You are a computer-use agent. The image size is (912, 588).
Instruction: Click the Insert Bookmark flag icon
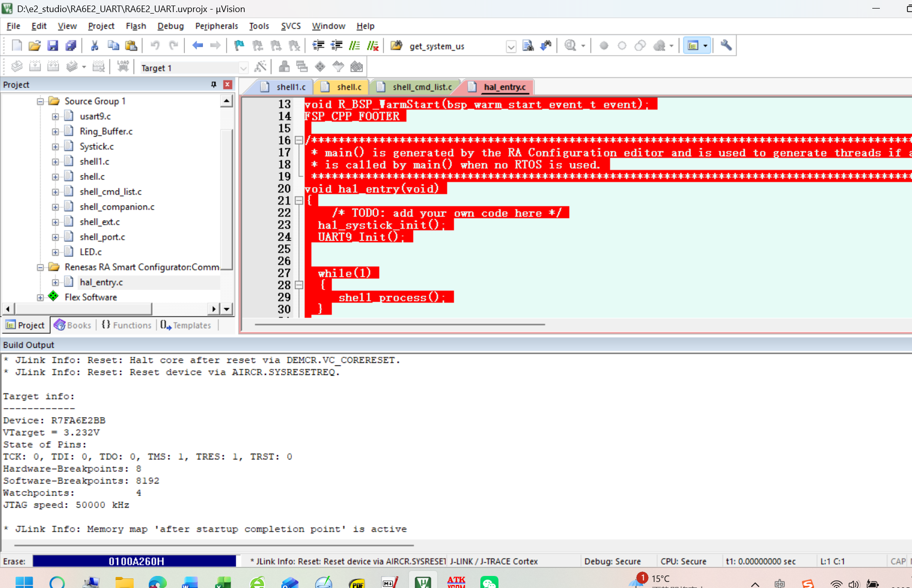point(239,46)
